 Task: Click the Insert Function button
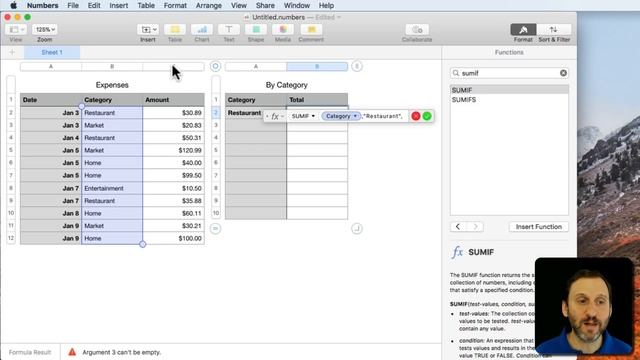[x=538, y=227]
